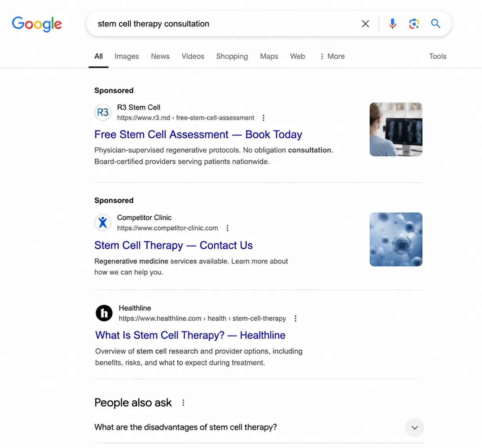
Task: Open three-dot menu next to People also ask
Action: tap(183, 403)
